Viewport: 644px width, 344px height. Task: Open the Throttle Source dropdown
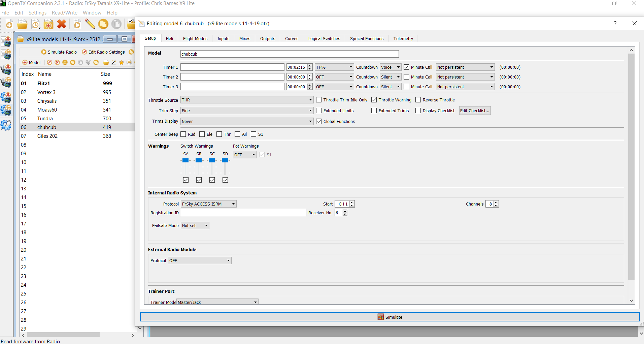point(247,100)
